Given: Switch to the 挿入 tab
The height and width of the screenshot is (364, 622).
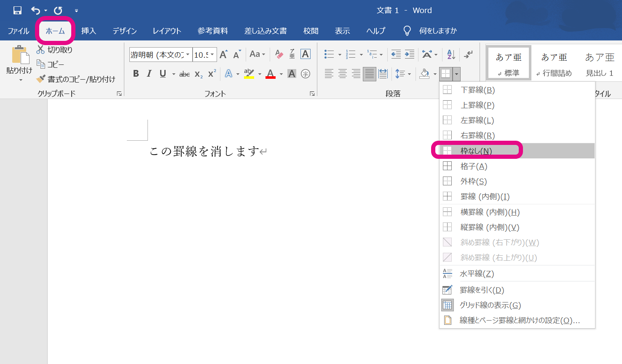Looking at the screenshot, I should [x=88, y=31].
